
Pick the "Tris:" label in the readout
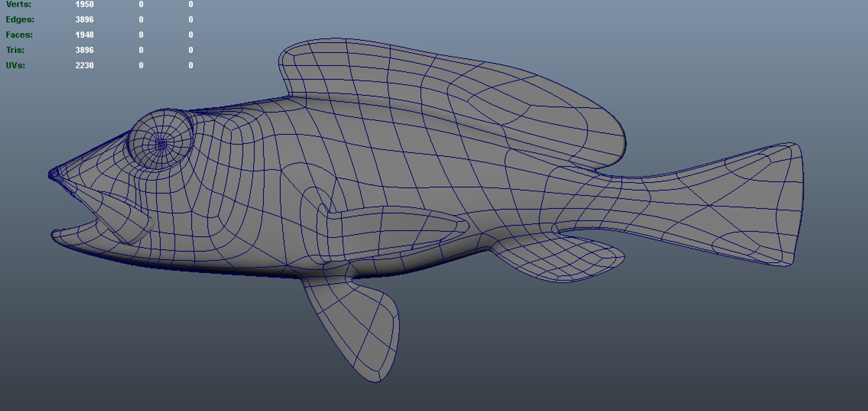[x=15, y=50]
